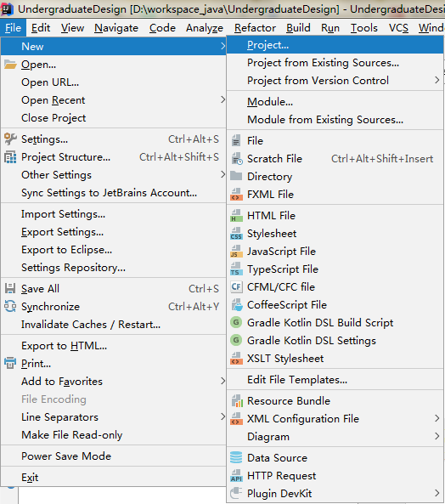
Task: Choose Open URL... entry
Action: click(x=113, y=82)
